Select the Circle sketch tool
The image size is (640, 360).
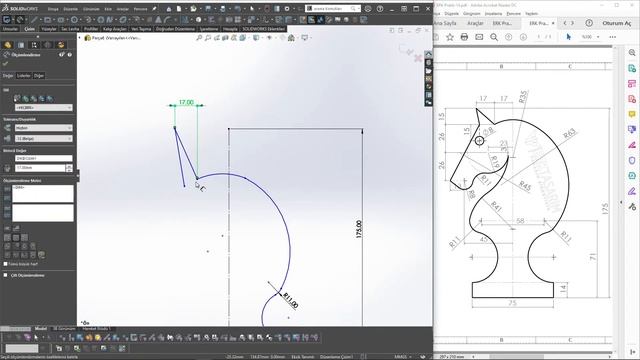tap(74, 20)
